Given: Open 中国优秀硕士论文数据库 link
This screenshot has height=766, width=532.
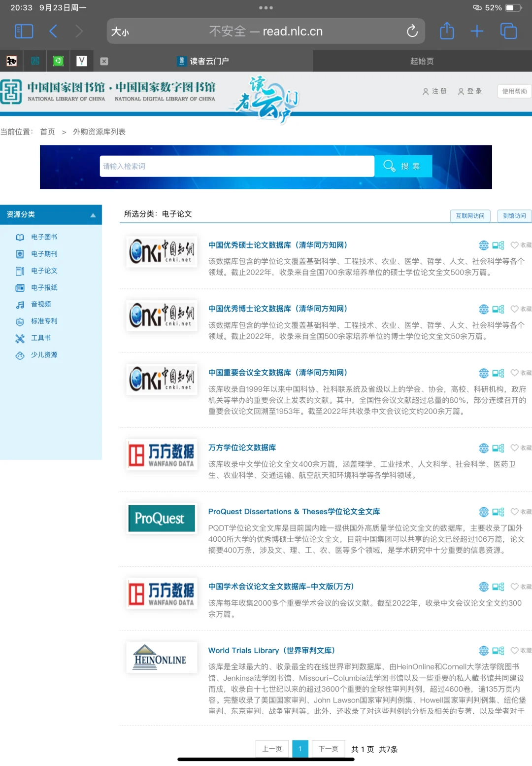Looking at the screenshot, I should [x=278, y=245].
